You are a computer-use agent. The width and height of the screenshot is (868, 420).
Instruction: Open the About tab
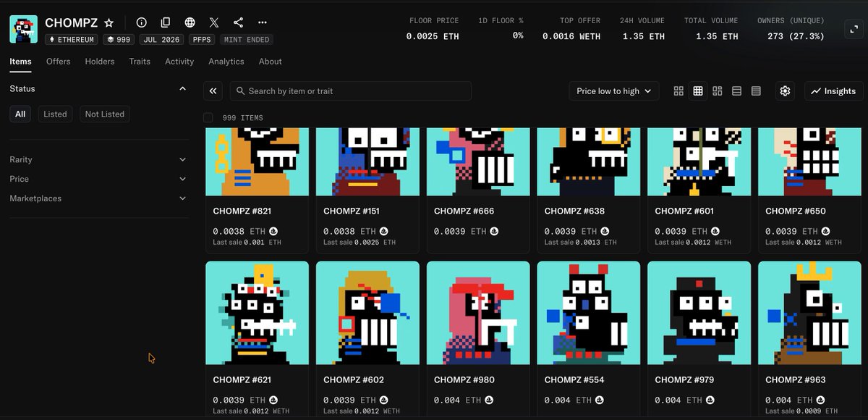click(x=271, y=62)
